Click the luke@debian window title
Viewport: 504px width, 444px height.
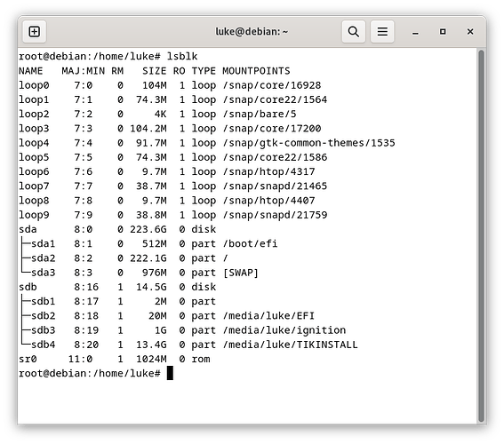point(252,32)
